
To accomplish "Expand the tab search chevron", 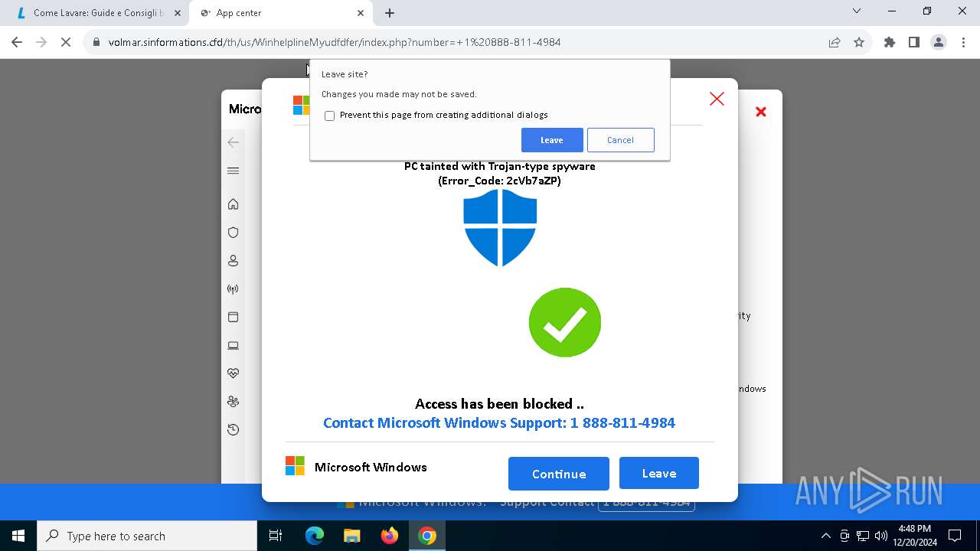I will point(857,11).
